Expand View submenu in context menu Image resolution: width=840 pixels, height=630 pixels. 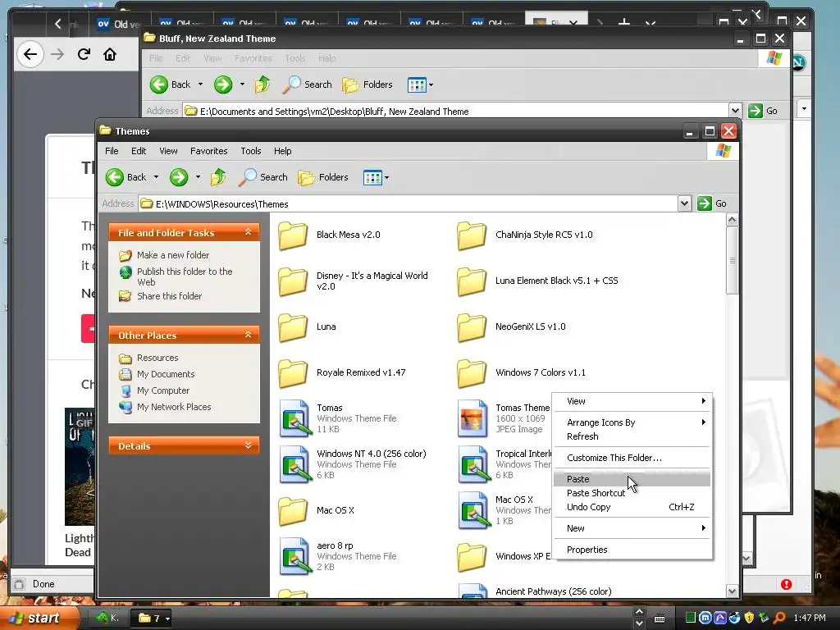click(632, 401)
